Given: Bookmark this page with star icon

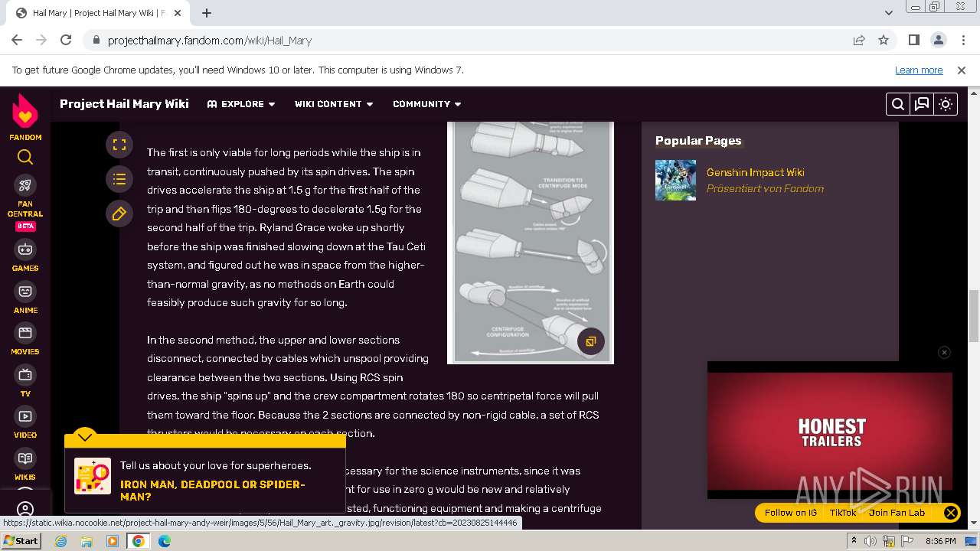Looking at the screenshot, I should point(884,40).
